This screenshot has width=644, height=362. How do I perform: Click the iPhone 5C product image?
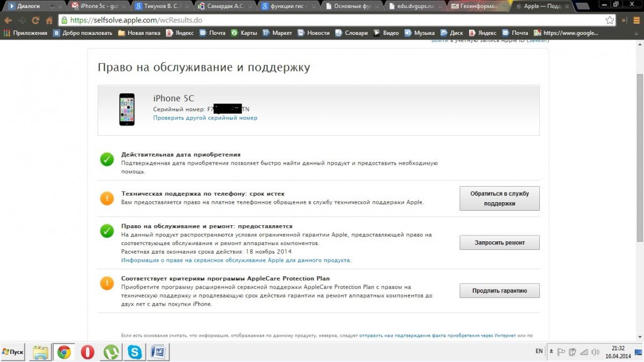pos(127,109)
